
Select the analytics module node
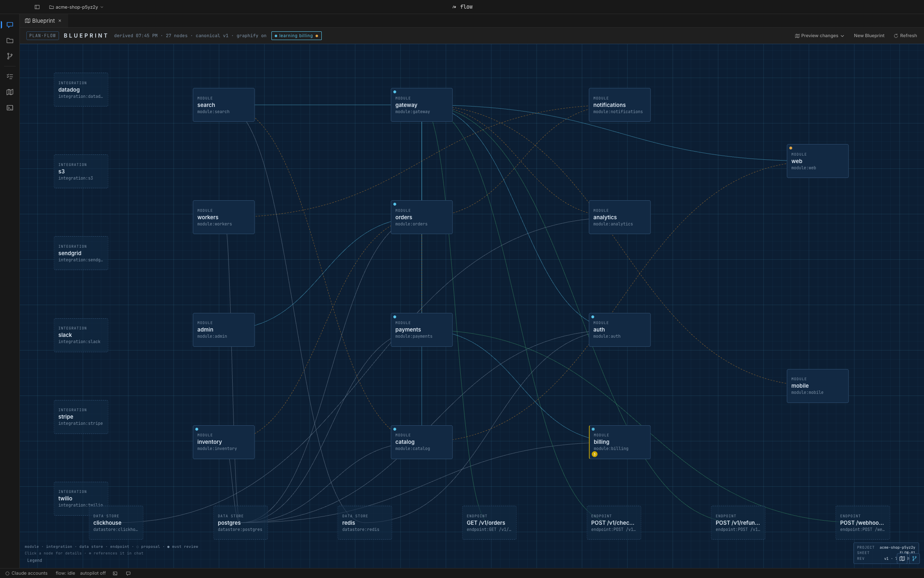coord(620,217)
